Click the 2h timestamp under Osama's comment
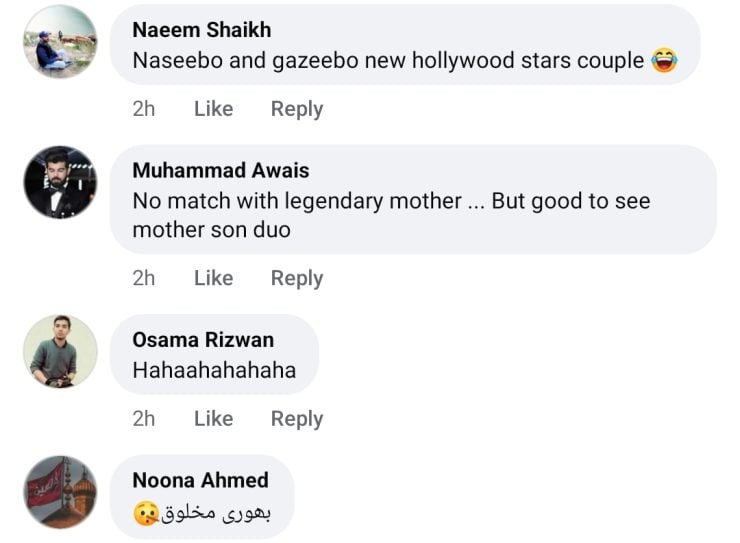This screenshot has height=543, width=740. 144,419
